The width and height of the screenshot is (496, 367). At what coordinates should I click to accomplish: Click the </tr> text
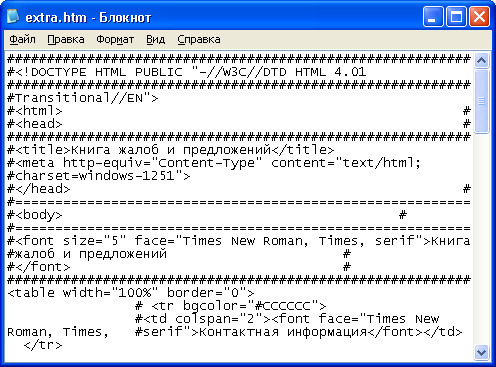pos(43,345)
